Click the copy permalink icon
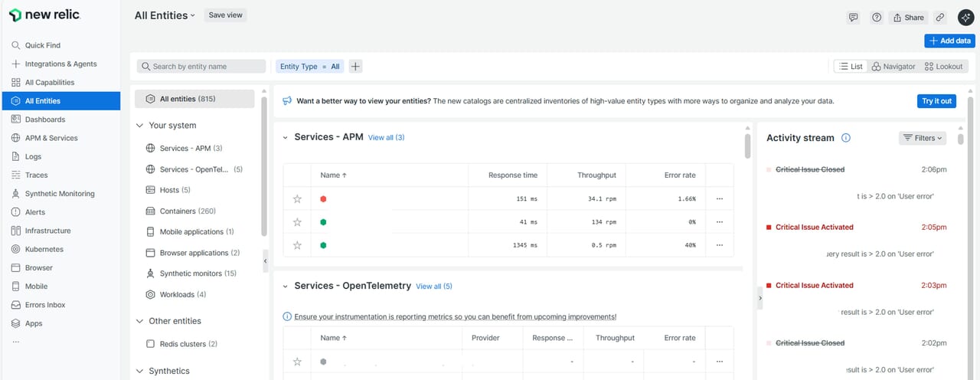This screenshot has width=980, height=380. tap(940, 17)
